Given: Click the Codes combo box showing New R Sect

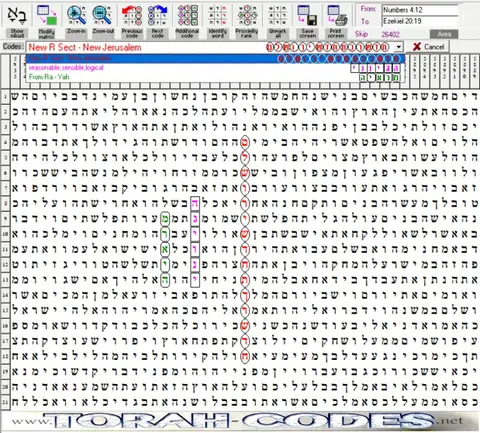Looking at the screenshot, I should 215,47.
